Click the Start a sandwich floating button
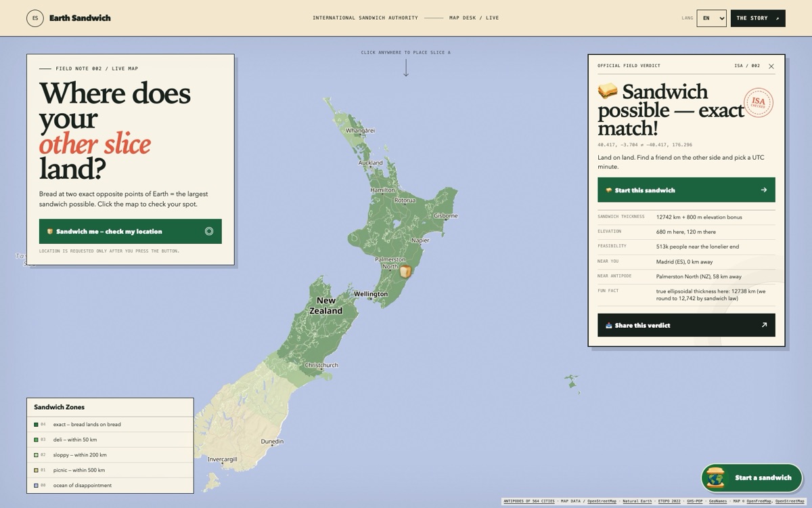 click(751, 478)
